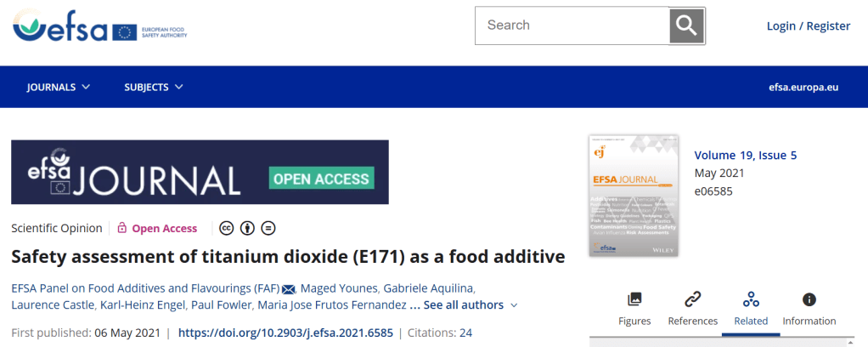Visit the efsa.europa.eu link
Screen dimensions: 868x347
point(803,87)
